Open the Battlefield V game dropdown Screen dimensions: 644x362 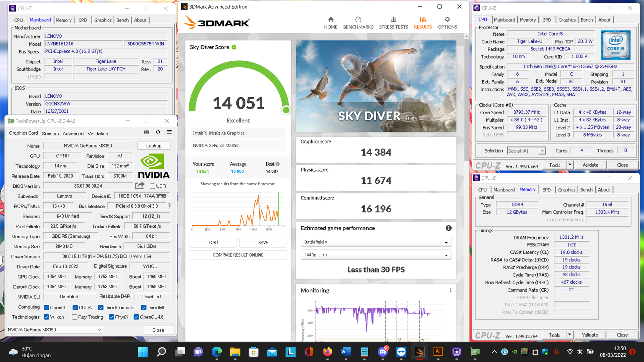tap(376, 242)
